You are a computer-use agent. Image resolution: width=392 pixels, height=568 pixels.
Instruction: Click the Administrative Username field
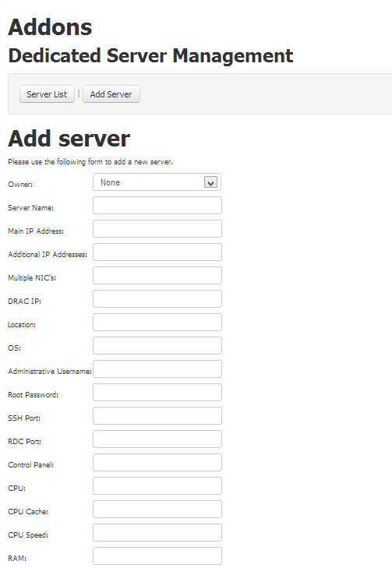(157, 369)
